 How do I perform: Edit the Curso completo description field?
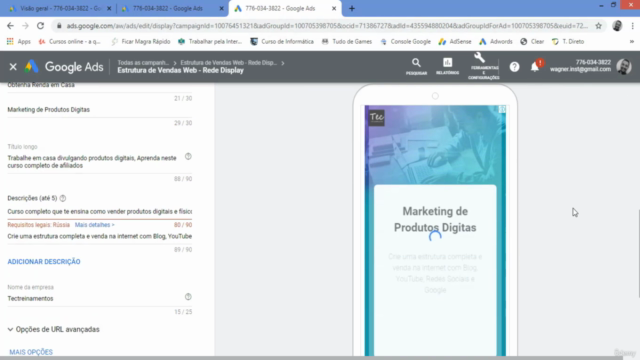point(100,211)
